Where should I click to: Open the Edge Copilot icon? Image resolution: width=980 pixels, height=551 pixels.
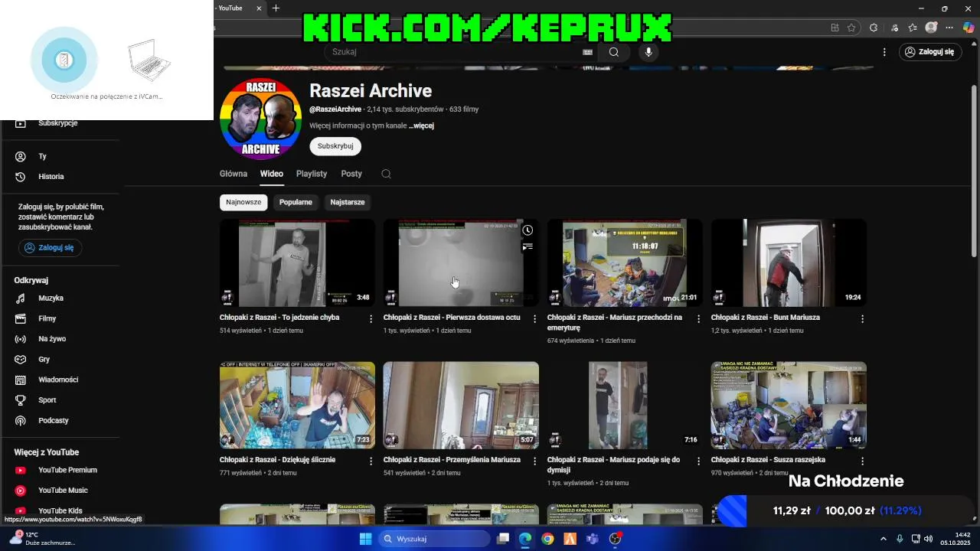[969, 28]
